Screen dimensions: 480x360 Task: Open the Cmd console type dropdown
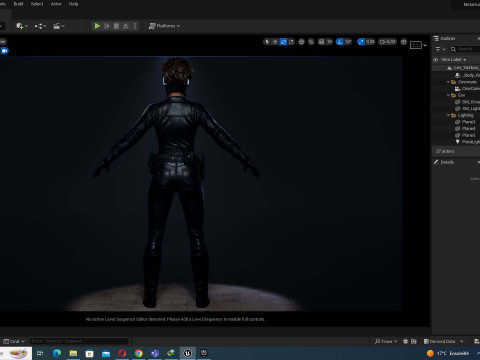pyautogui.click(x=14, y=341)
